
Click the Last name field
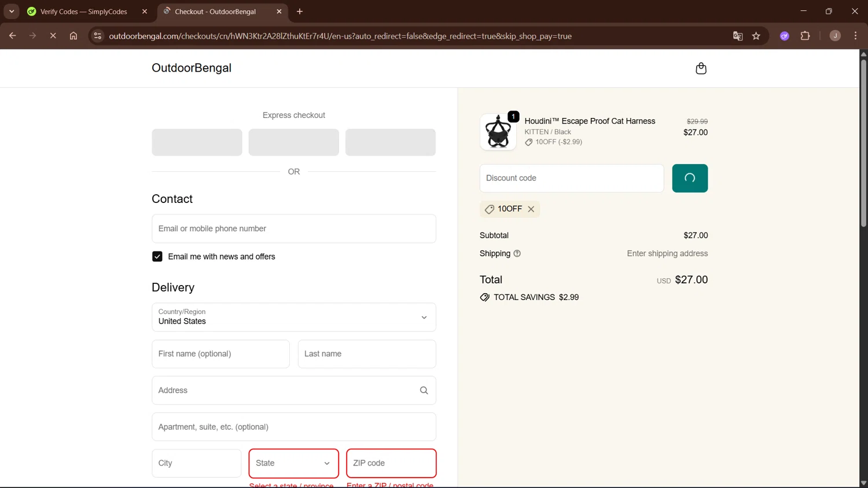367,354
